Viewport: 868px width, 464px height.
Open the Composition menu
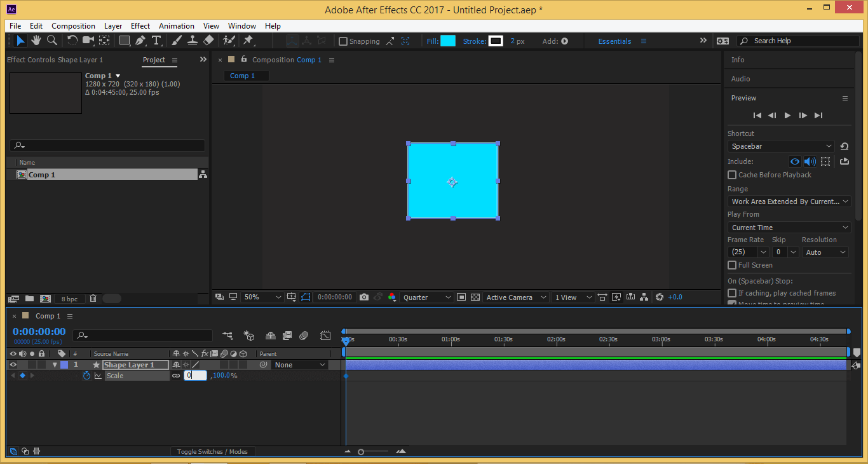tap(73, 26)
